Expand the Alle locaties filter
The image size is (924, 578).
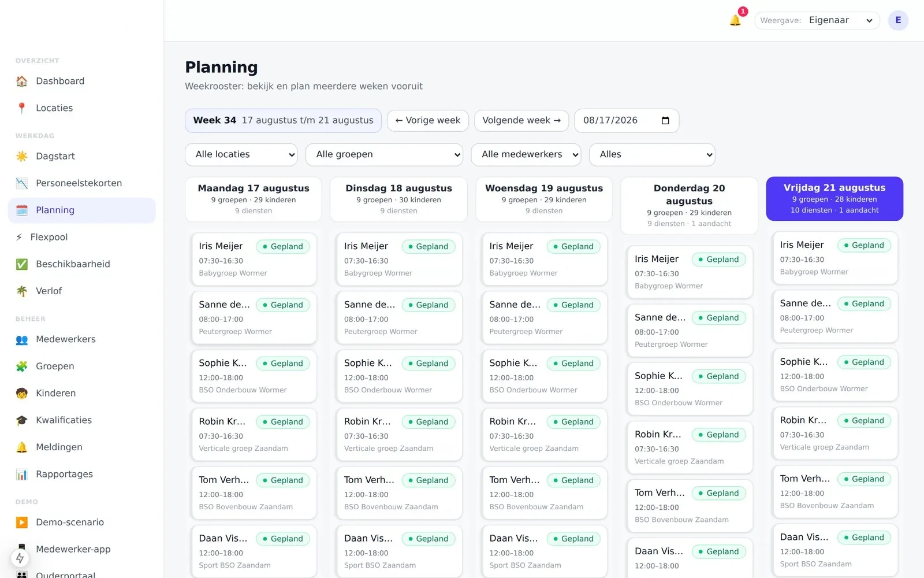click(241, 154)
